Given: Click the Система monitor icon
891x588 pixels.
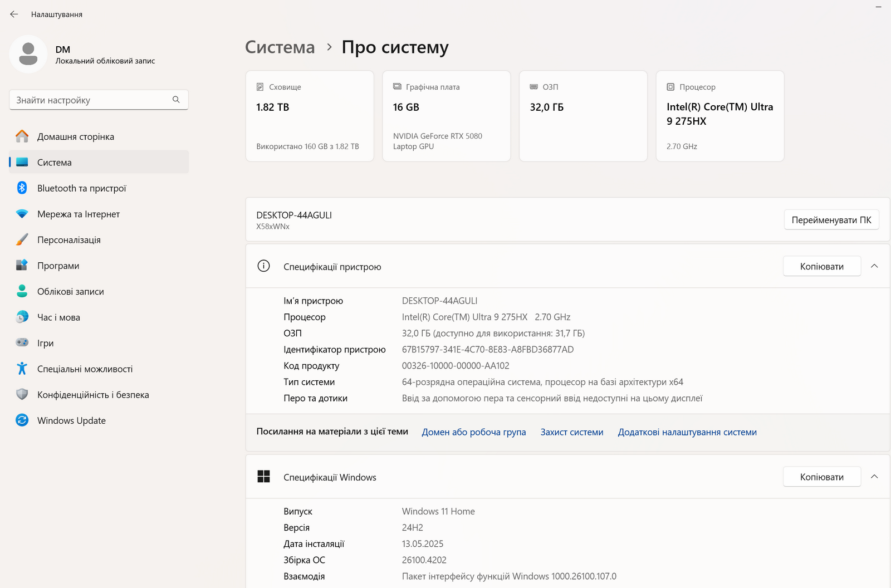Looking at the screenshot, I should point(22,162).
